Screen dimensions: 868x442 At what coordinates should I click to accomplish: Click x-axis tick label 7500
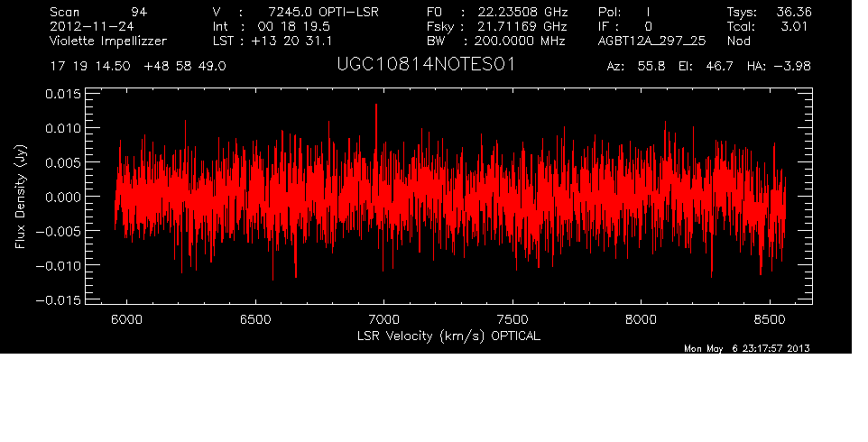click(x=512, y=319)
